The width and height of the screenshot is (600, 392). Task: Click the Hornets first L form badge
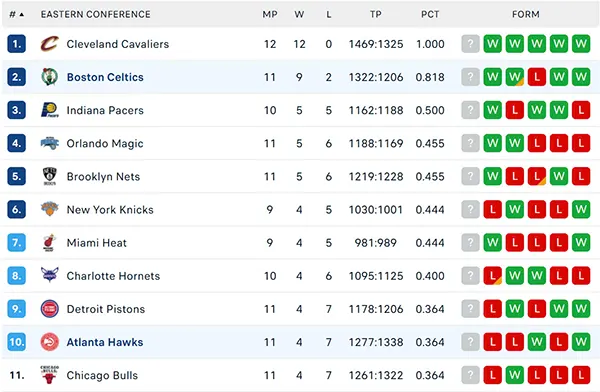coord(492,276)
